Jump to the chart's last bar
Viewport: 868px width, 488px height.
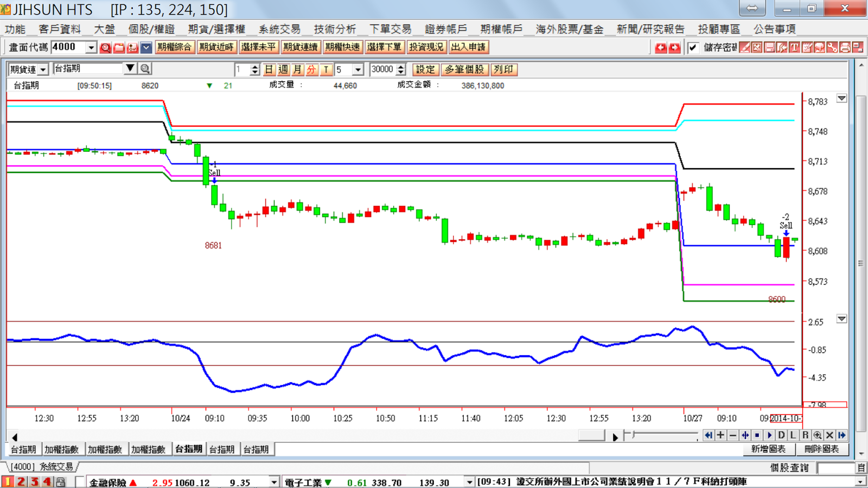tap(842, 435)
